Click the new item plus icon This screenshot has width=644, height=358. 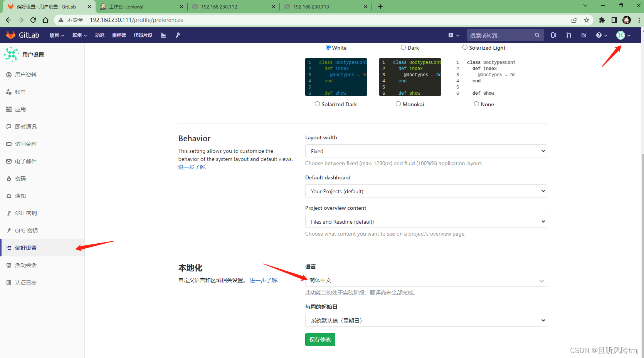[451, 35]
